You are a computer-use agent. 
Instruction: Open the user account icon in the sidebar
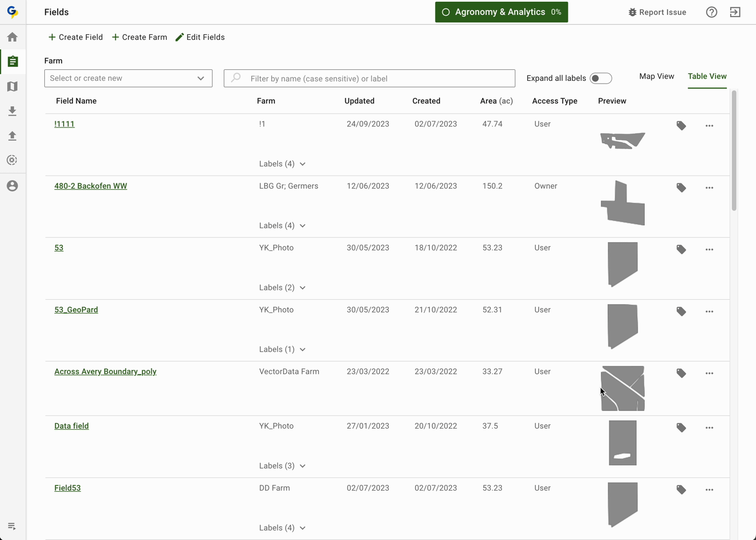[12, 186]
